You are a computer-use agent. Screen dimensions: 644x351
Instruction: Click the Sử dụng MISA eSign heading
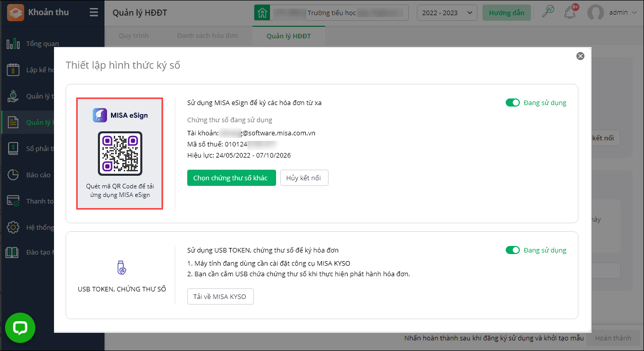coord(254,103)
